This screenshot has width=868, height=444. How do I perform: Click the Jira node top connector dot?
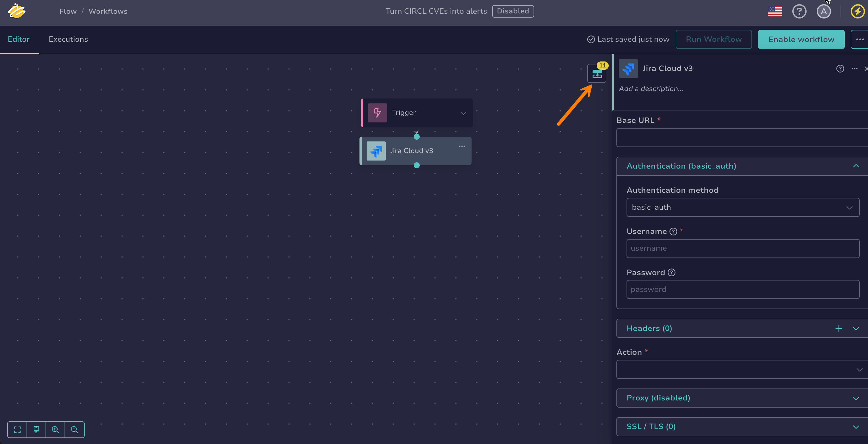pyautogui.click(x=416, y=137)
